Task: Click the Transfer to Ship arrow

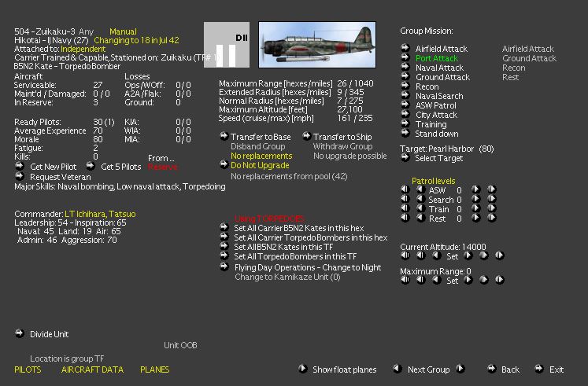Action: (x=307, y=136)
